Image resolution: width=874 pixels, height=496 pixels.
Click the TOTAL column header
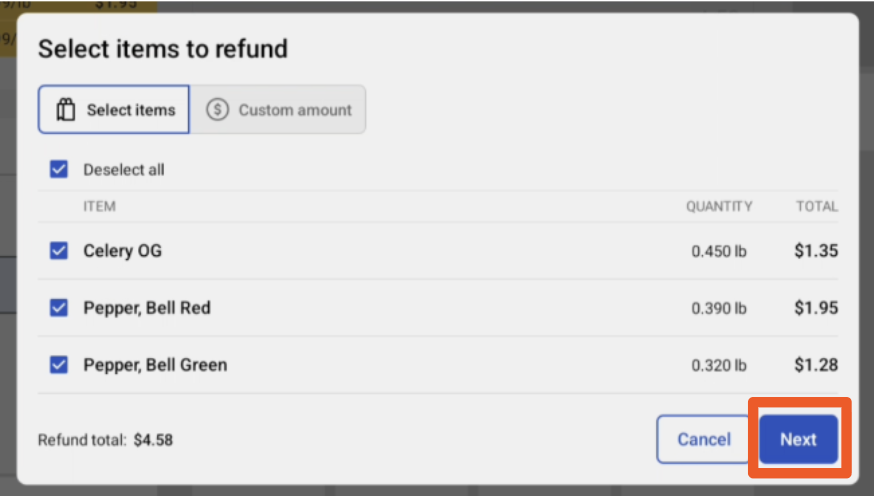click(x=817, y=207)
